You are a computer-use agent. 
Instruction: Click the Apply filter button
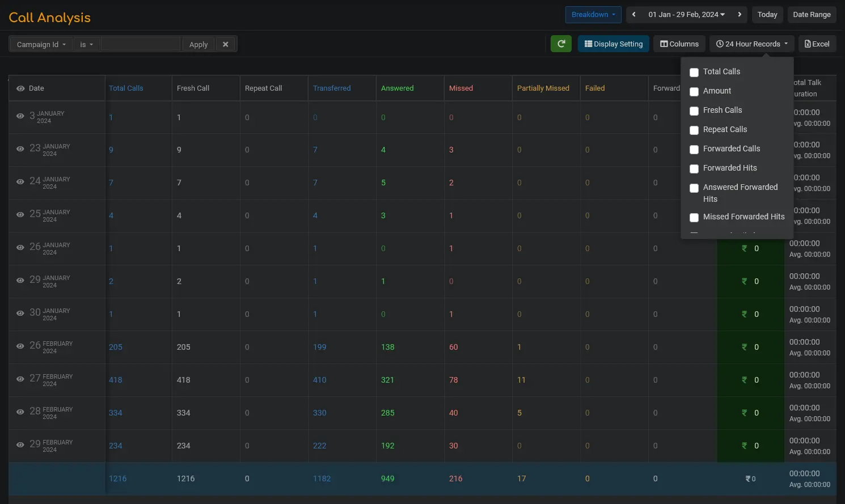[198, 44]
